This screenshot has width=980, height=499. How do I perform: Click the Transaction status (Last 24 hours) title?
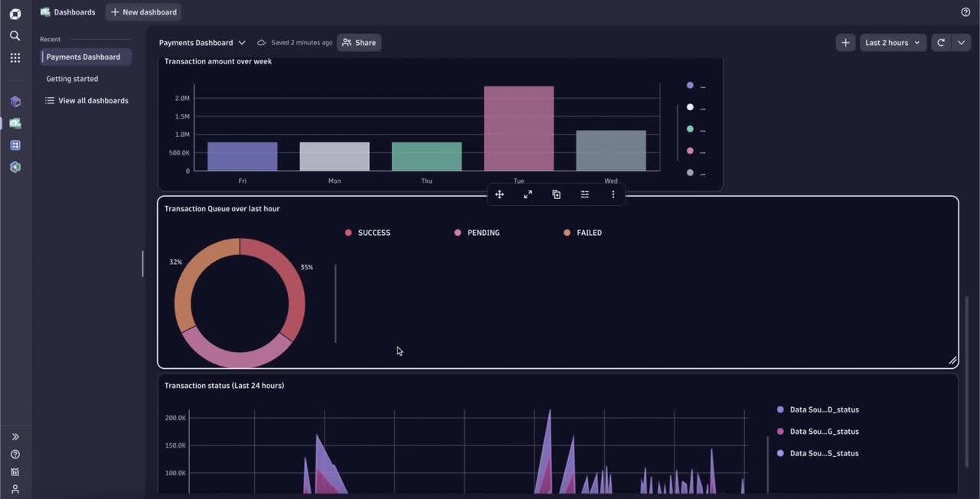[224, 386]
